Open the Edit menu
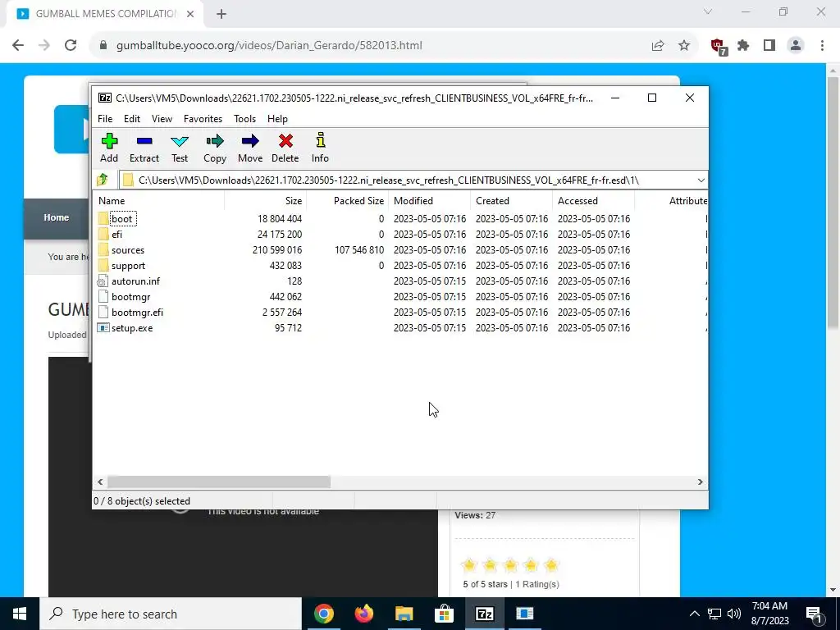The image size is (840, 630). pos(132,119)
